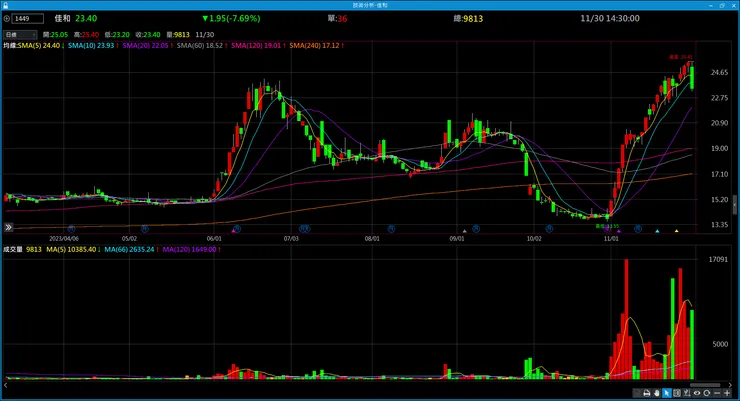Viewport: 740px width, 401px height.
Task: Click the SMA(20) 22.05 moving average label
Action: coord(147,46)
